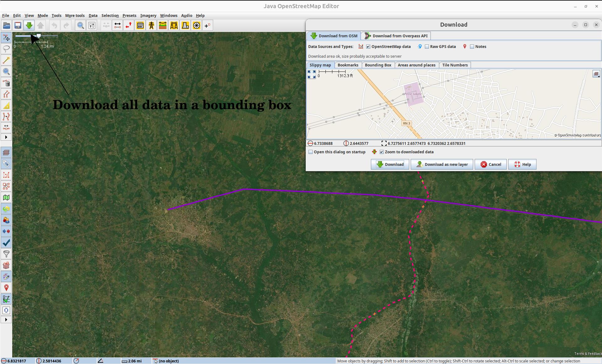602x364 pixels.
Task: Save the layer with the floppy disk icon
Action: pos(18,25)
